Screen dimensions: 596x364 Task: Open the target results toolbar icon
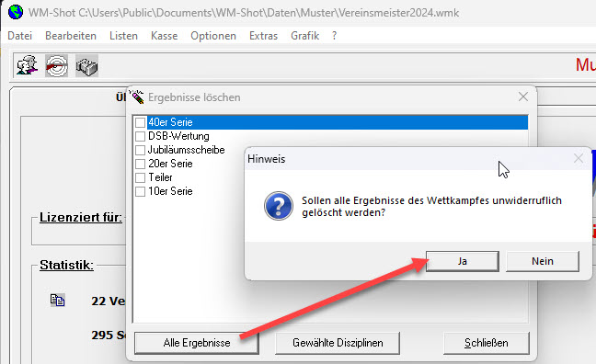coord(57,66)
